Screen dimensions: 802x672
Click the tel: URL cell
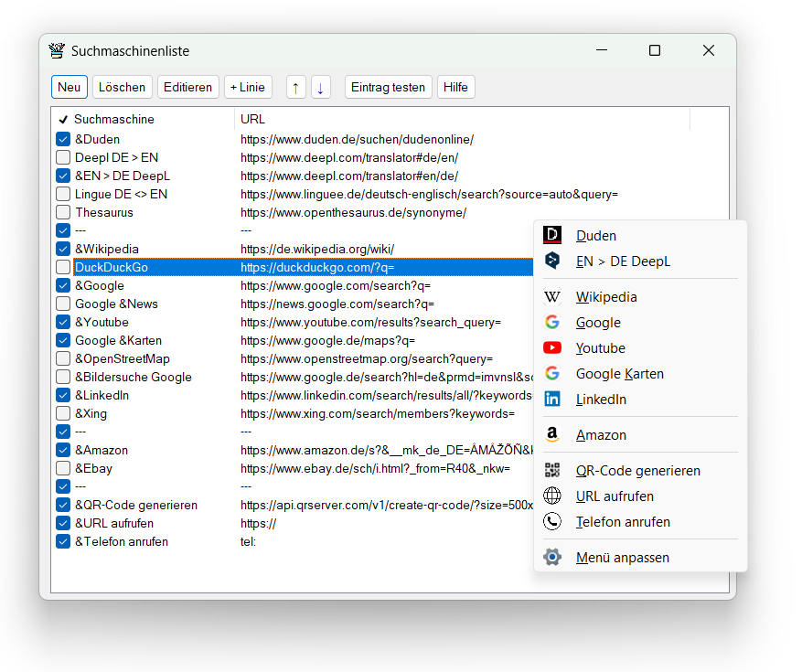(x=248, y=541)
